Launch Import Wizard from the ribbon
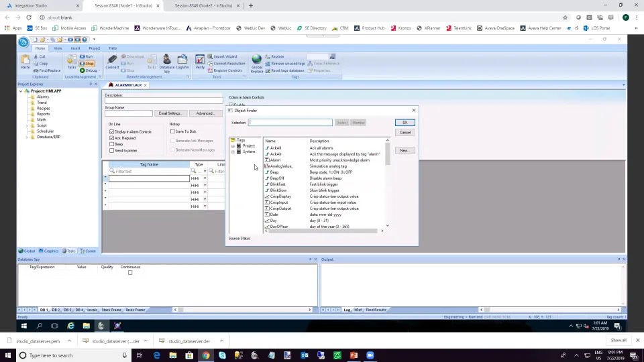This screenshot has width=644, height=362. 225,56
